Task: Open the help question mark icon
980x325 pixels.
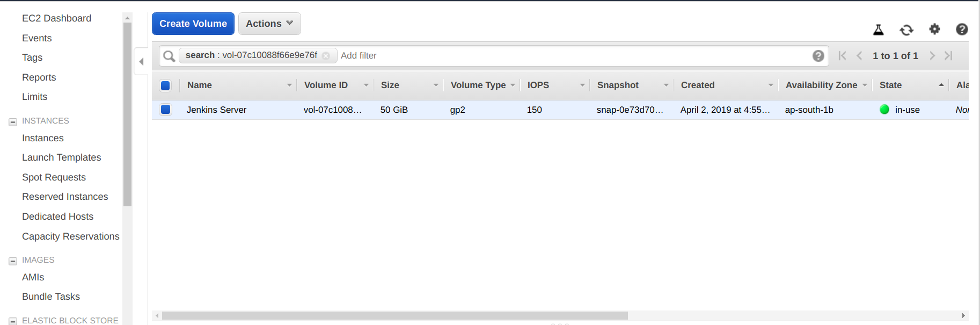Action: [x=962, y=30]
